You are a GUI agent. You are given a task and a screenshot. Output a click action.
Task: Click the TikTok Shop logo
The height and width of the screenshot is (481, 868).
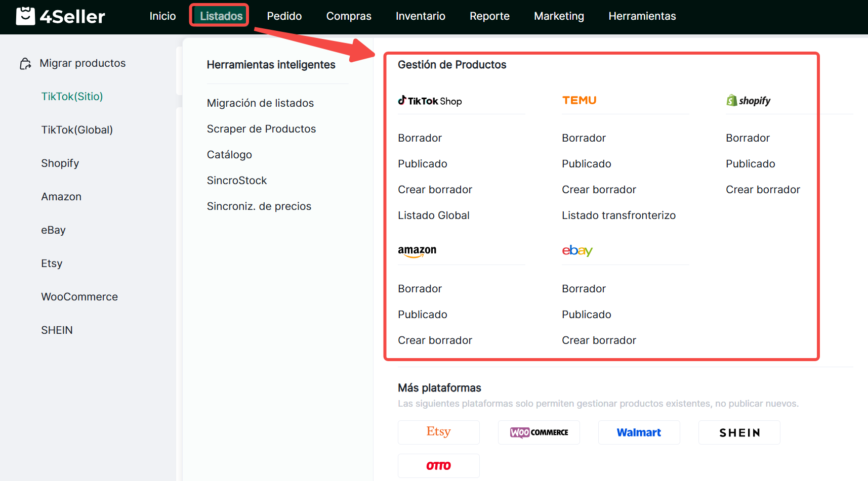click(x=430, y=101)
